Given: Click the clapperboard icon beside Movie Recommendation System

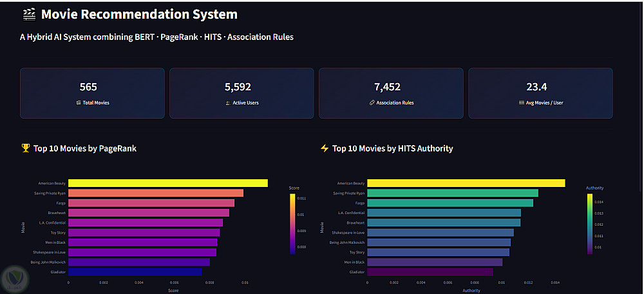Looking at the screenshot, I should click(29, 14).
